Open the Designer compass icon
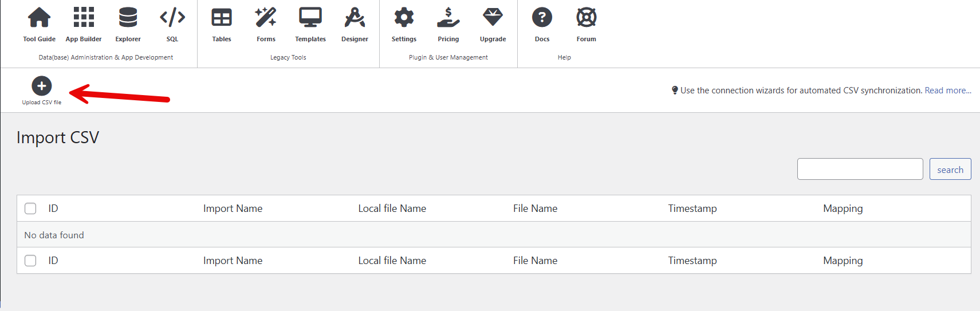The height and width of the screenshot is (311, 980). point(355,18)
